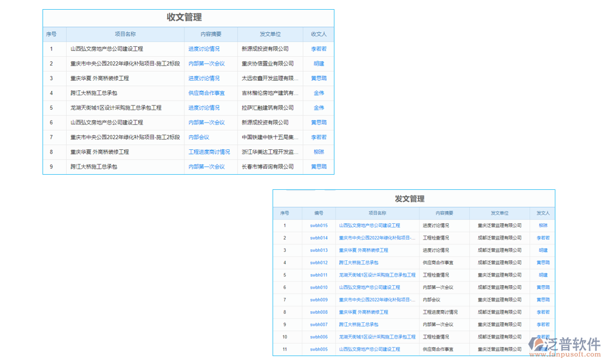Open swbh011 document record
The width and height of the screenshot is (607, 364).
click(319, 275)
